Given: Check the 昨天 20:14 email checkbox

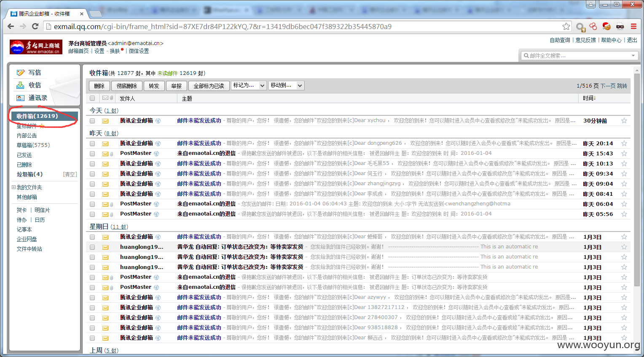Looking at the screenshot, I should [x=92, y=144].
